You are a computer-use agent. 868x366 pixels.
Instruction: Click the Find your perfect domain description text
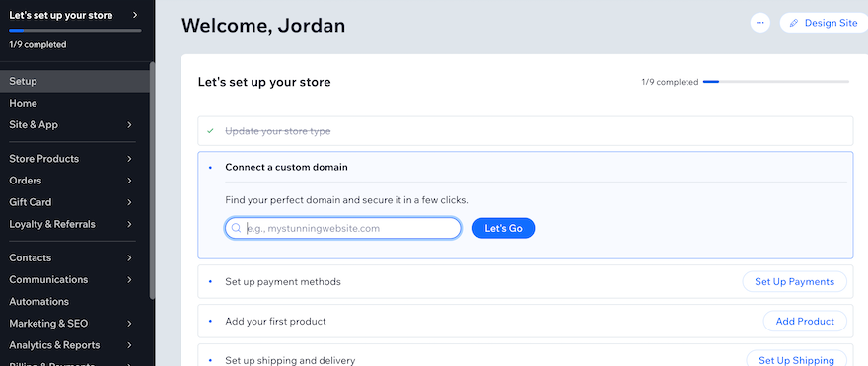pos(346,200)
